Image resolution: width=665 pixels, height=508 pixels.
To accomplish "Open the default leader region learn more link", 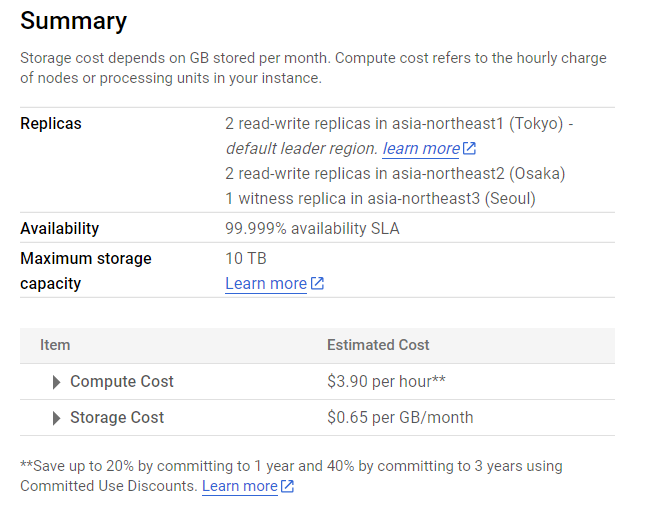I will [x=420, y=149].
